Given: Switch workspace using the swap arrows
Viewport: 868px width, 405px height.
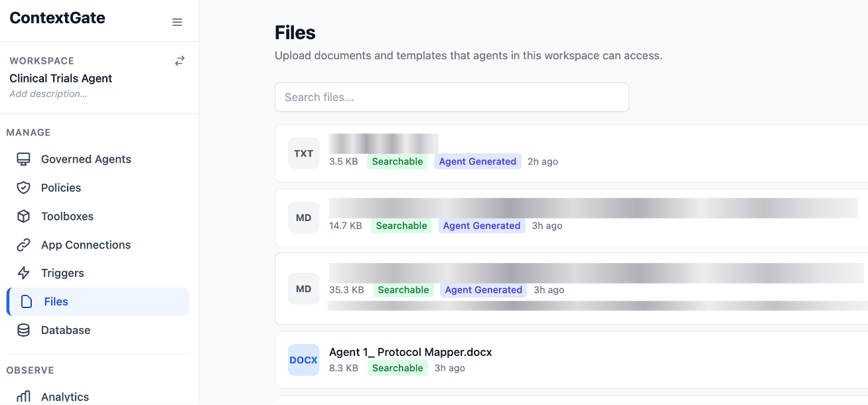Looking at the screenshot, I should tap(180, 61).
